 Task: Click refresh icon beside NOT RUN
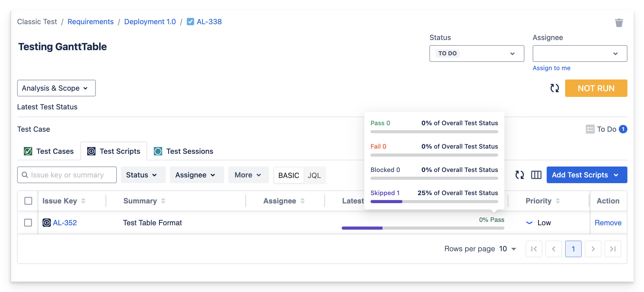click(x=554, y=88)
